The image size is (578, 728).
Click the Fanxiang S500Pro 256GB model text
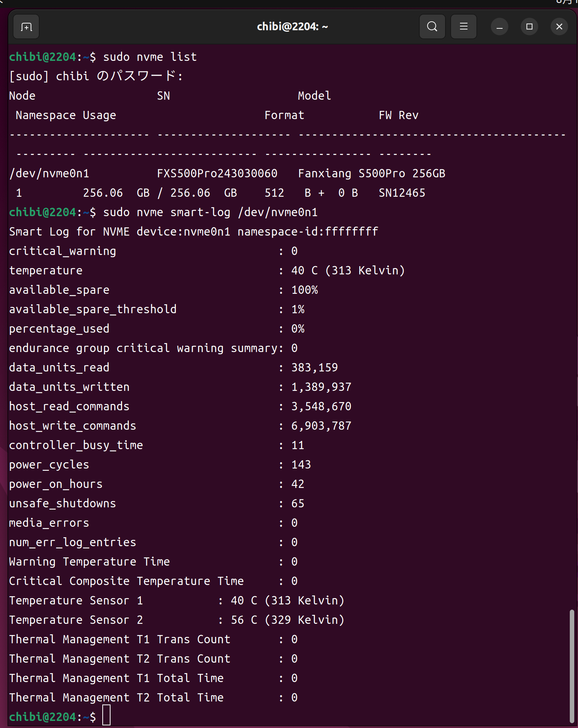(x=371, y=174)
